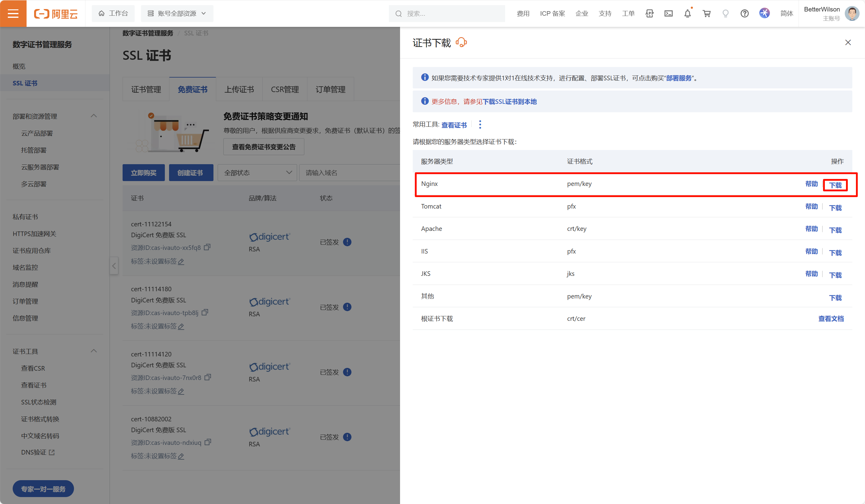Open the 全部状态 status dropdown
Image resolution: width=865 pixels, height=504 pixels.
tap(258, 173)
